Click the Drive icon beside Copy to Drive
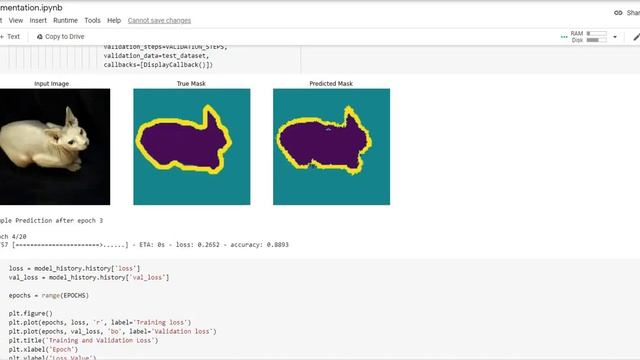This screenshot has width=640, height=360. (x=40, y=36)
